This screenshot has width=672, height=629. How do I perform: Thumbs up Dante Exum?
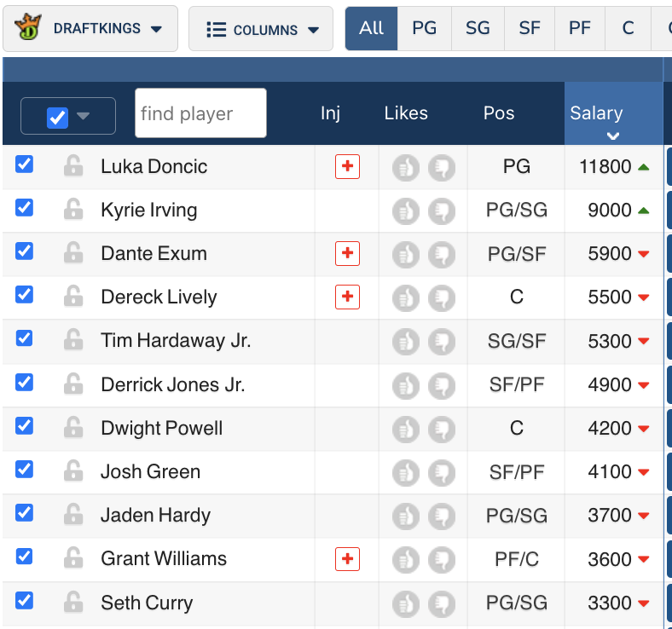[405, 255]
